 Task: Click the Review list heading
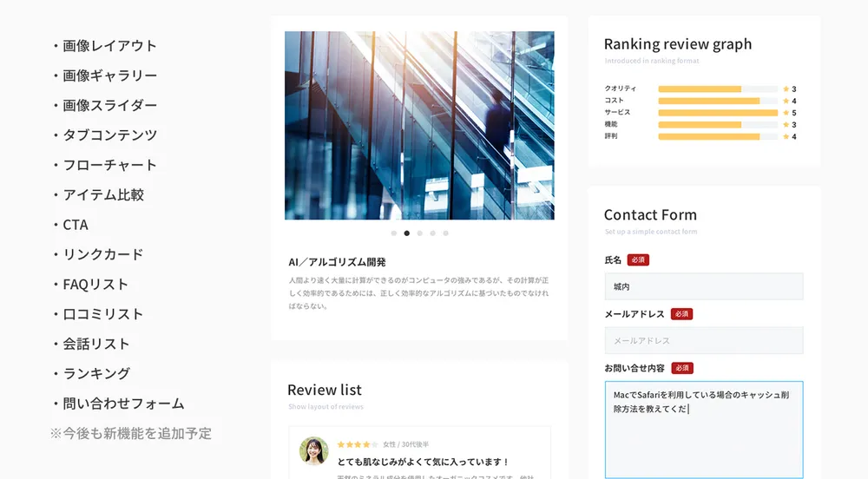coord(325,390)
